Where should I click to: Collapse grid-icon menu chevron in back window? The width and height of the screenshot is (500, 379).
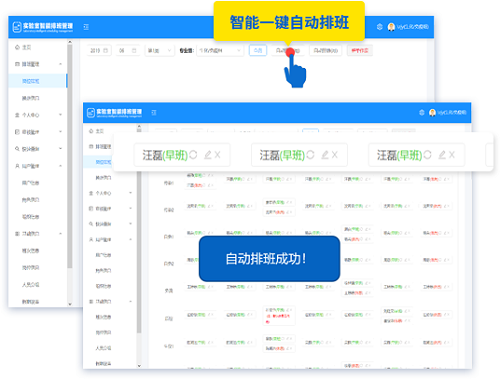tap(60, 234)
